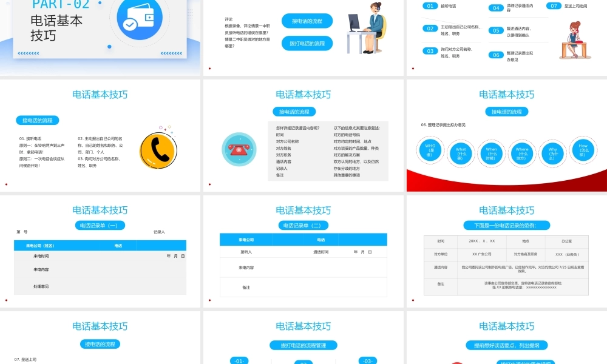Click the 02 number badge

[430, 29]
